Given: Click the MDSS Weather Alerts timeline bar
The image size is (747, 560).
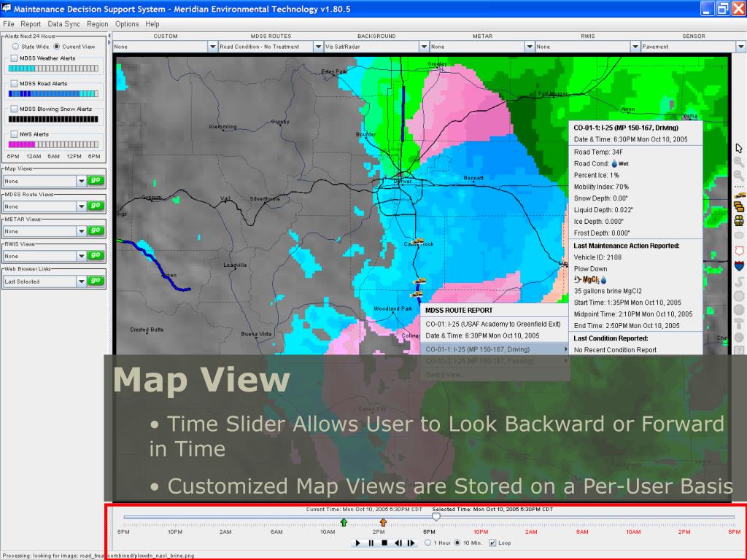Looking at the screenshot, I should click(x=53, y=69).
